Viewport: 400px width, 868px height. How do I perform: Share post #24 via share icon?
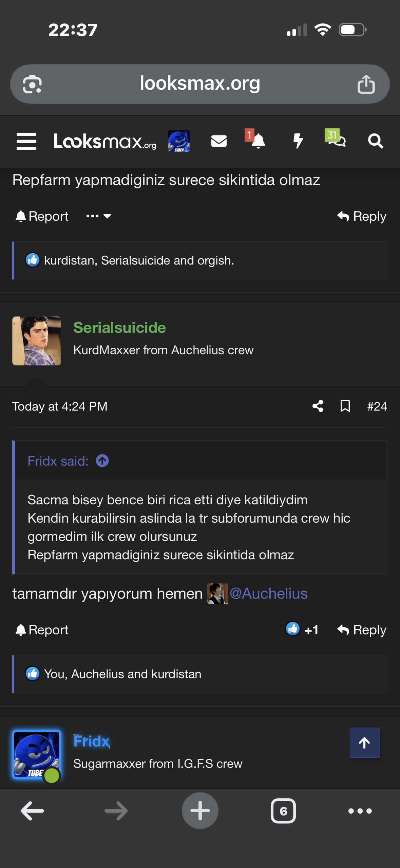318,406
